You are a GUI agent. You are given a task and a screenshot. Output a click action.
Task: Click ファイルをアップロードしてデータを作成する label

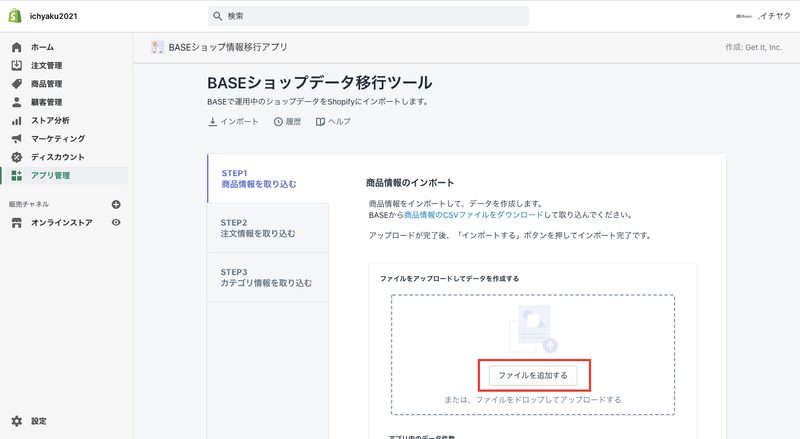449,279
